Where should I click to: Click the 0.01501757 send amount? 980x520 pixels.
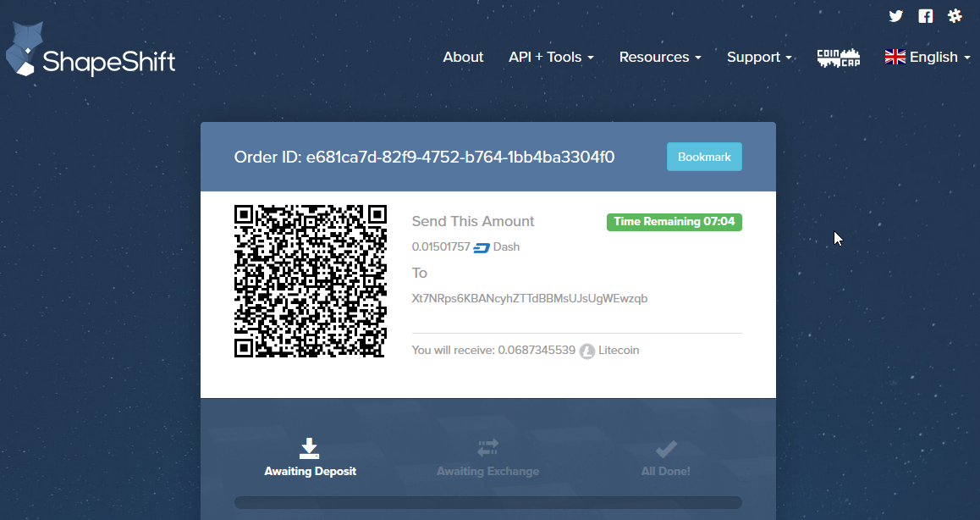441,246
